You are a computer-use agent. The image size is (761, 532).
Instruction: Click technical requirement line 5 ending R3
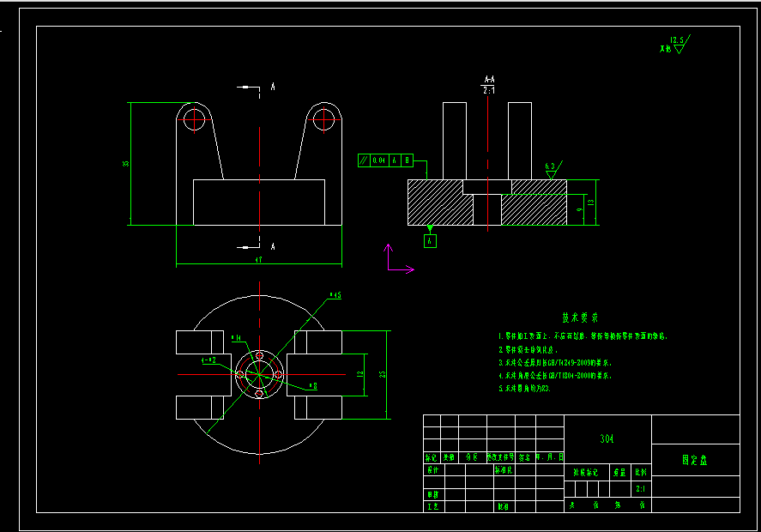(525, 389)
